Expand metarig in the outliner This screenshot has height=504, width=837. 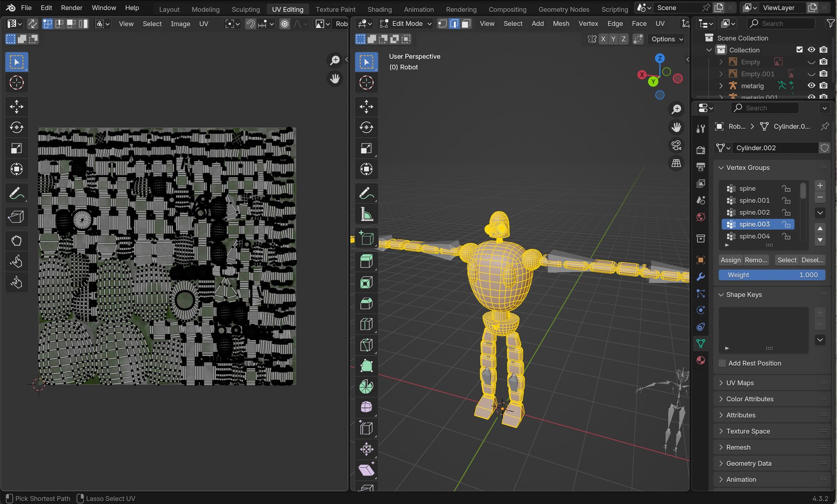(721, 86)
